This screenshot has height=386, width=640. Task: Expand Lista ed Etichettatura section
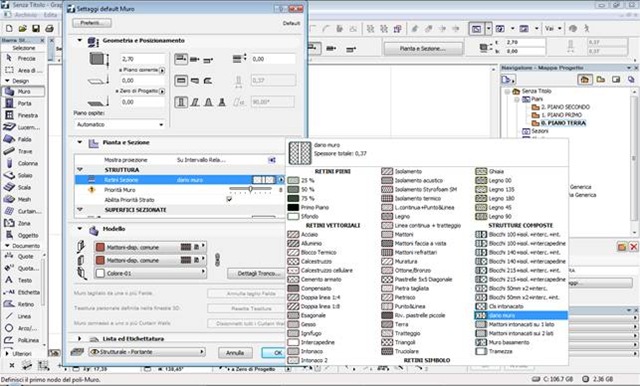(80, 339)
